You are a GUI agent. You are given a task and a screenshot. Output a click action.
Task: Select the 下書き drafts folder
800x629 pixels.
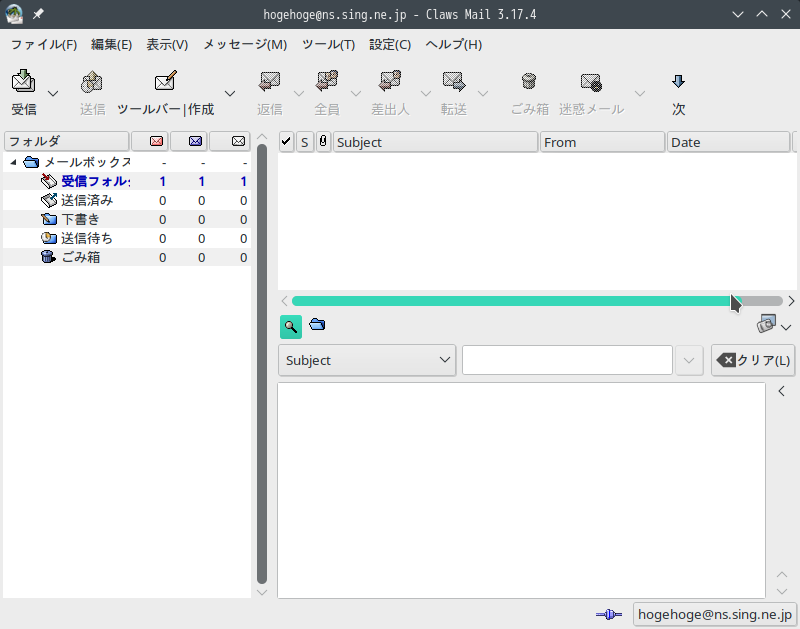127,219
